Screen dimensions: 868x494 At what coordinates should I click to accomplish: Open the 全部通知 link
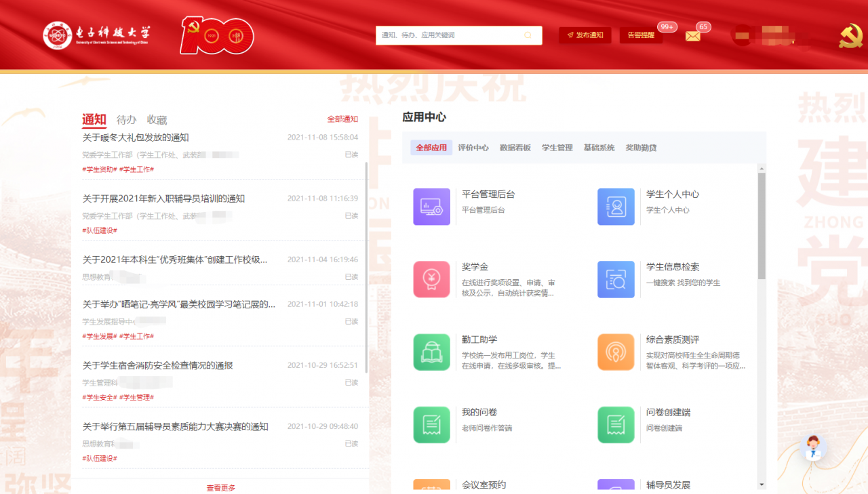click(342, 119)
